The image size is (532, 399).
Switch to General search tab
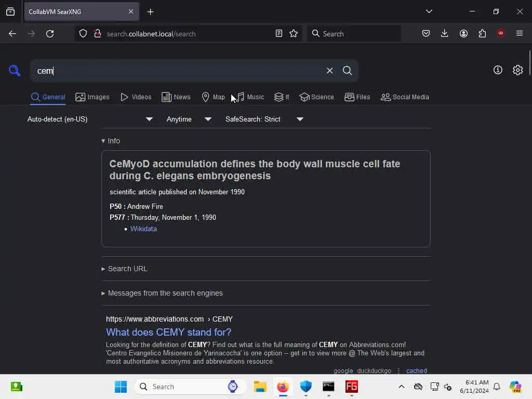point(48,97)
